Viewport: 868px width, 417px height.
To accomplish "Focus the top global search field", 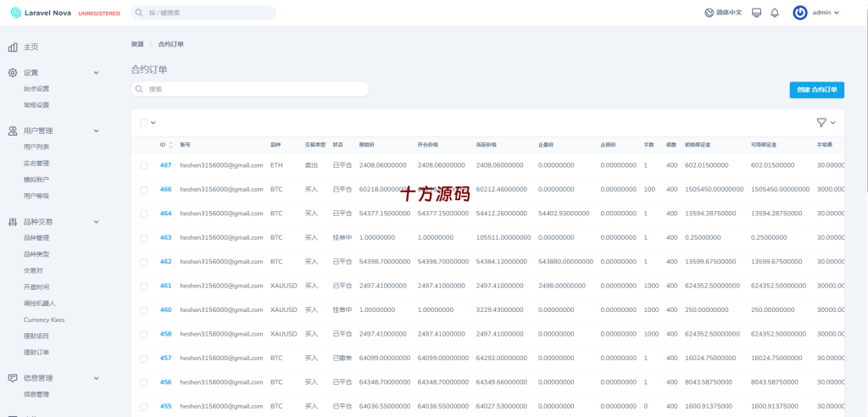I will [x=203, y=13].
